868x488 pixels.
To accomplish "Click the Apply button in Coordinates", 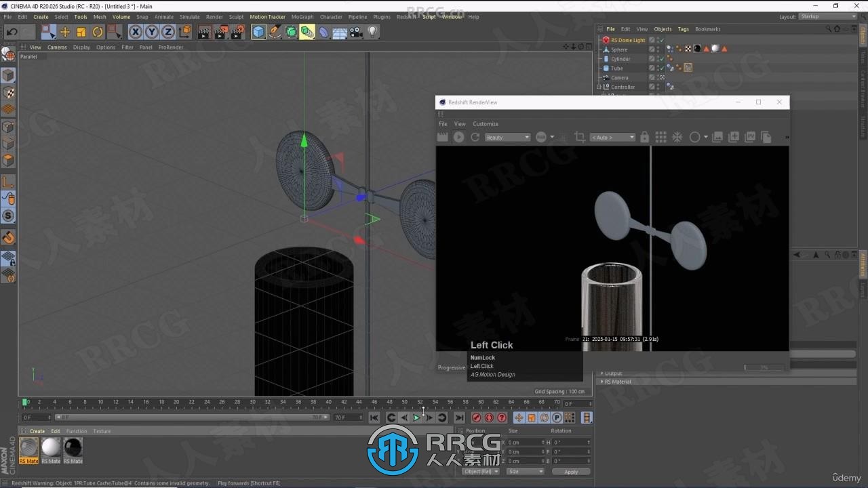I will 571,472.
